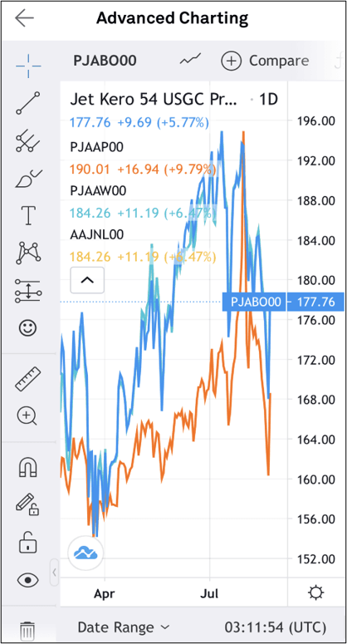The width and height of the screenshot is (347, 644).
Task: Add a symbol with Compare button
Action: 265,61
